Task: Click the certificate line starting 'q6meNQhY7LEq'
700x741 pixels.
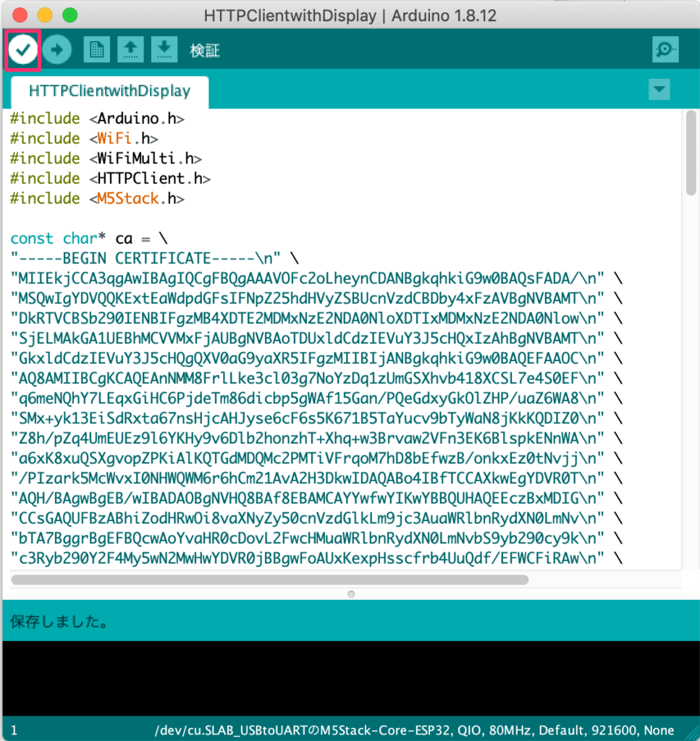Action: point(316,399)
